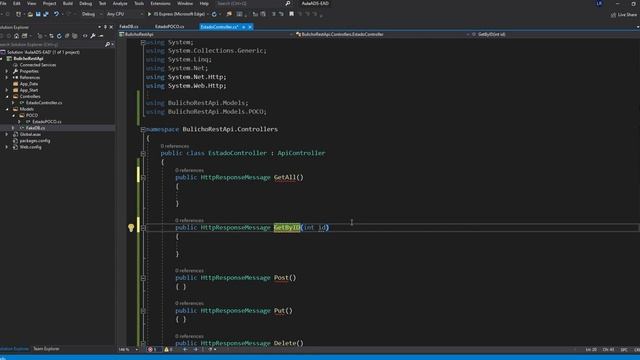Select Connected Services in the tree
640x360 pixels.
click(x=38, y=65)
